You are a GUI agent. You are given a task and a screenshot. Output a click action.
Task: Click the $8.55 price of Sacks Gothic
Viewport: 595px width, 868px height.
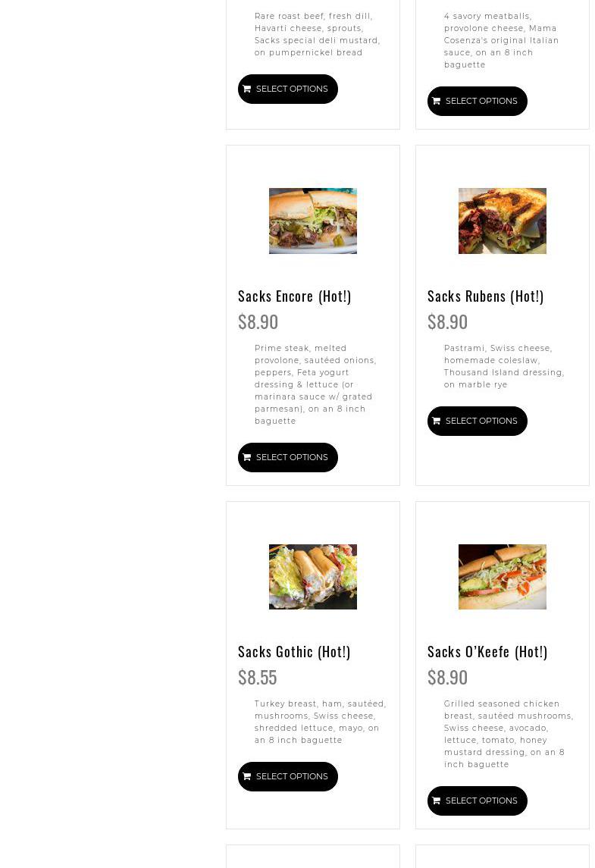pos(258,678)
